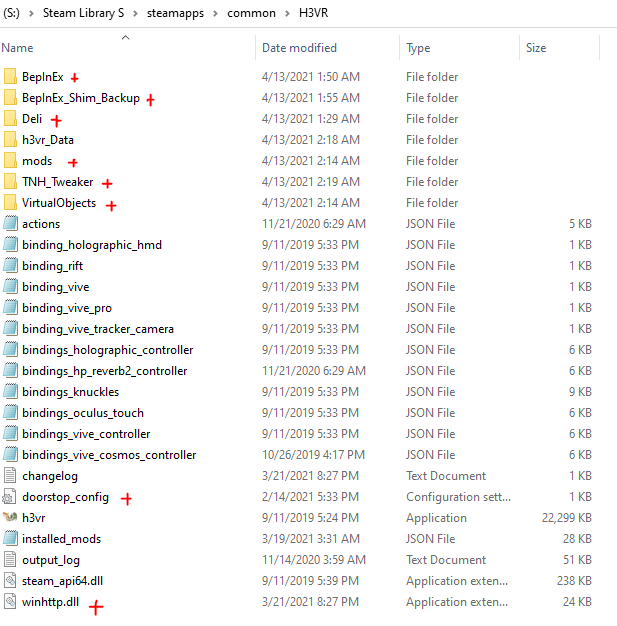Go to Steam Library S breadcrumb
617x626 pixels.
[83, 13]
